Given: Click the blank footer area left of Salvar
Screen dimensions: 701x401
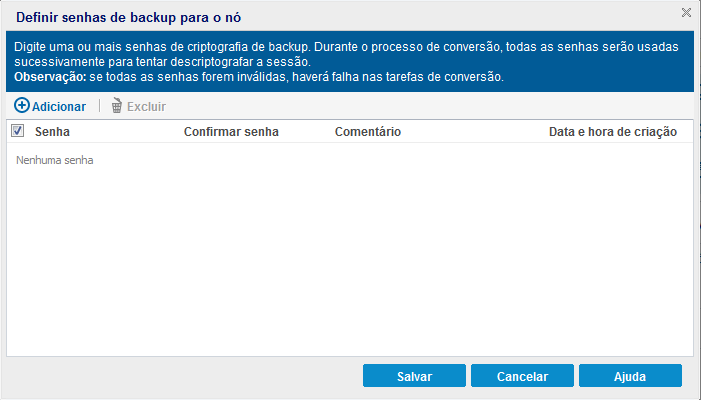Looking at the screenshot, I should pyautogui.click(x=180, y=377).
